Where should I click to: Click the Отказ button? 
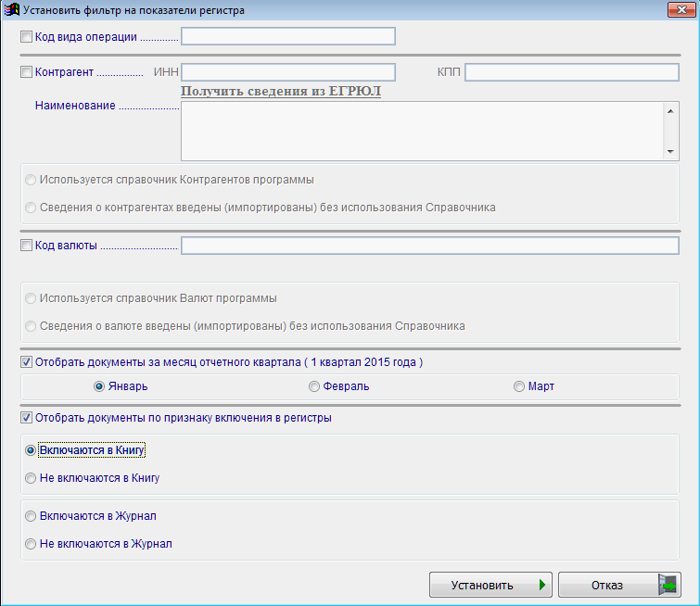pyautogui.click(x=619, y=585)
